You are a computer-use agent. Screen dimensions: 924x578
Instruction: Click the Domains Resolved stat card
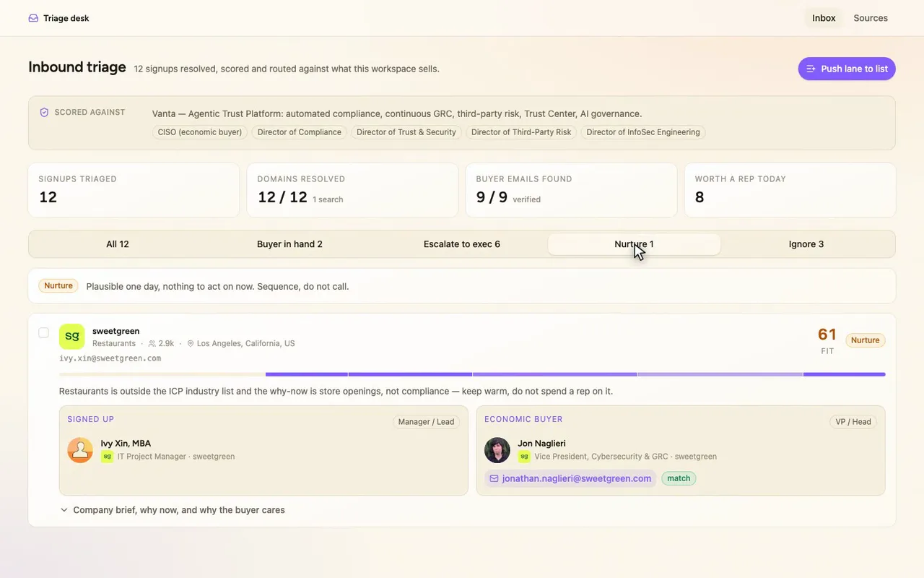(352, 190)
